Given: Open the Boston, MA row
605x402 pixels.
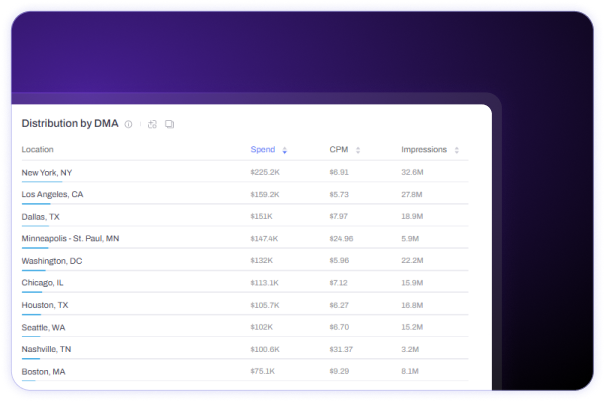Looking at the screenshot, I should [245, 371].
